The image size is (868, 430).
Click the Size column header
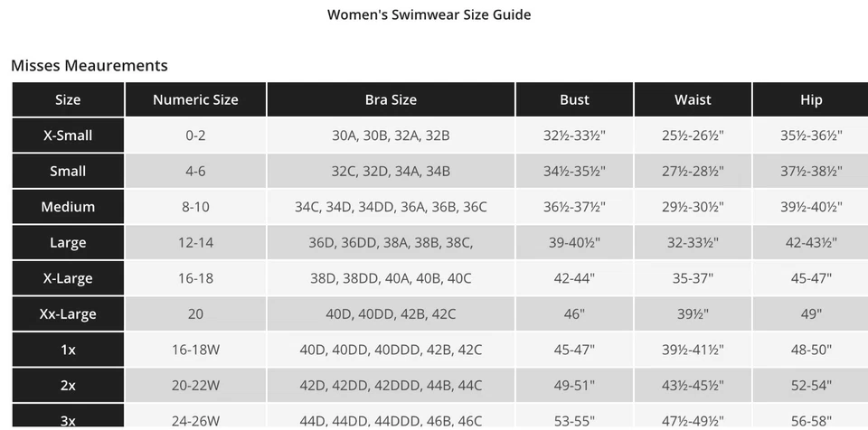[x=68, y=99]
